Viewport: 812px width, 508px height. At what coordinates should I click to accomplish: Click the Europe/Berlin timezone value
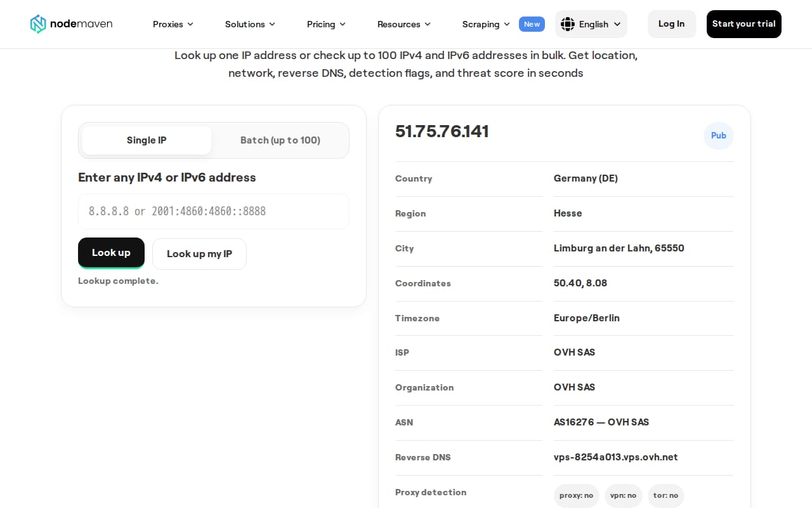click(x=587, y=318)
